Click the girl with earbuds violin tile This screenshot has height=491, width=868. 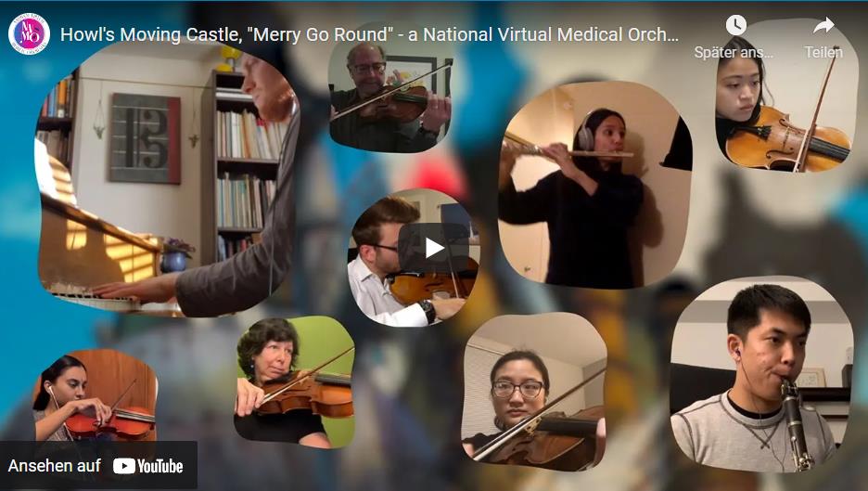point(95,394)
